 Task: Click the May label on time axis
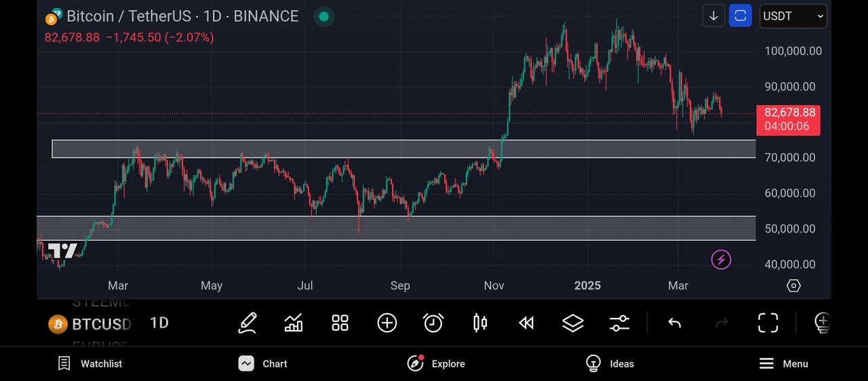[x=212, y=285]
